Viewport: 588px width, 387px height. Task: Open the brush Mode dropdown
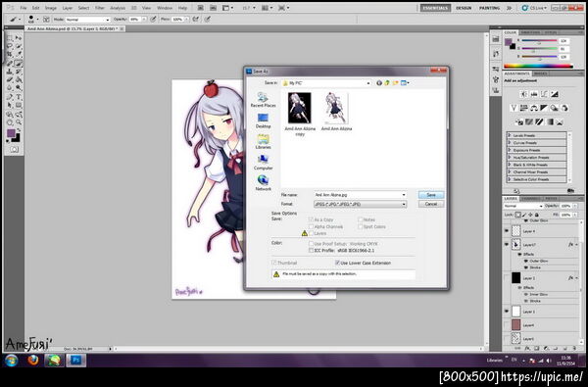click(x=87, y=20)
